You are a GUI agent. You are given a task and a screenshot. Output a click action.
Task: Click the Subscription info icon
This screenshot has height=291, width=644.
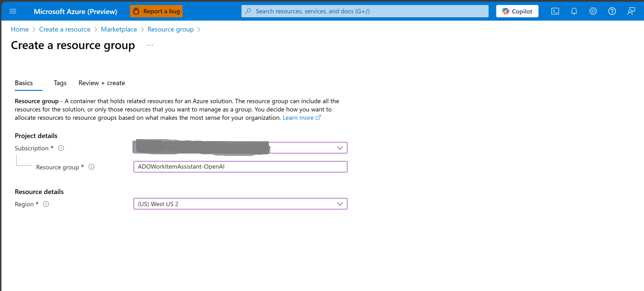coord(61,148)
